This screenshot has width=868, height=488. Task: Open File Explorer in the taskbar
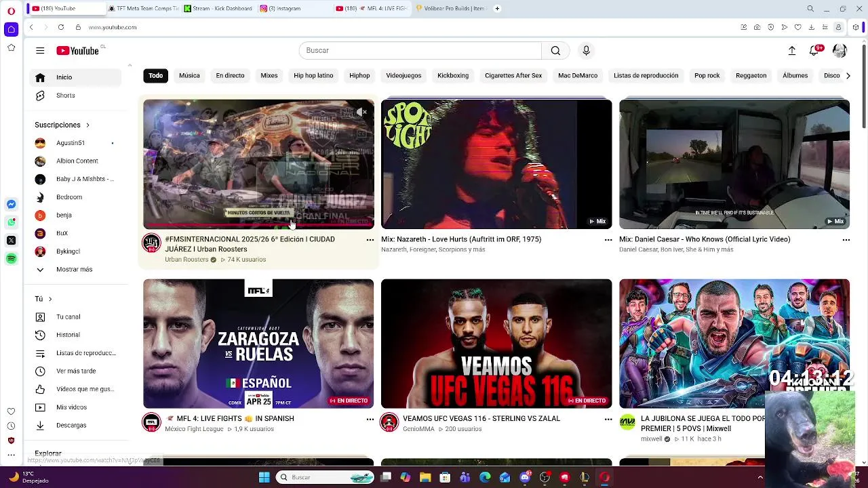[425, 477]
